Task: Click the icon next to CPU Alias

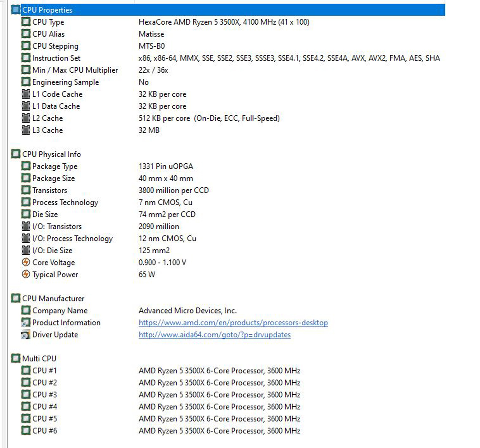Action: pos(26,34)
